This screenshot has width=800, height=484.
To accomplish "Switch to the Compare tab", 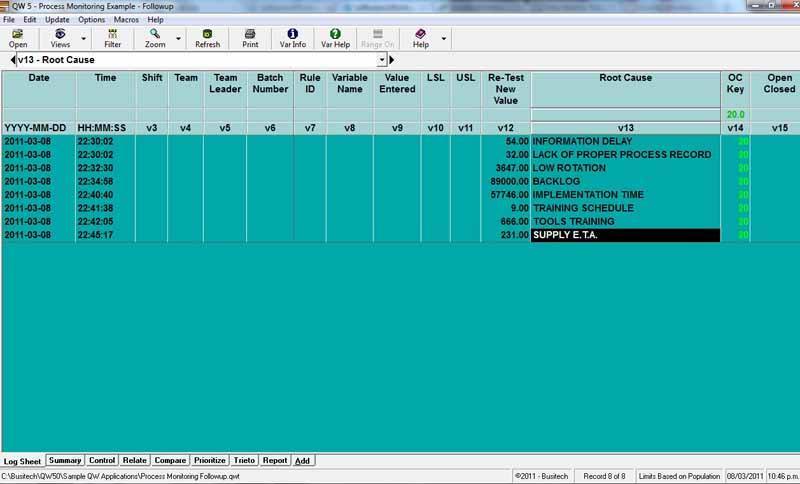I will [x=170, y=460].
